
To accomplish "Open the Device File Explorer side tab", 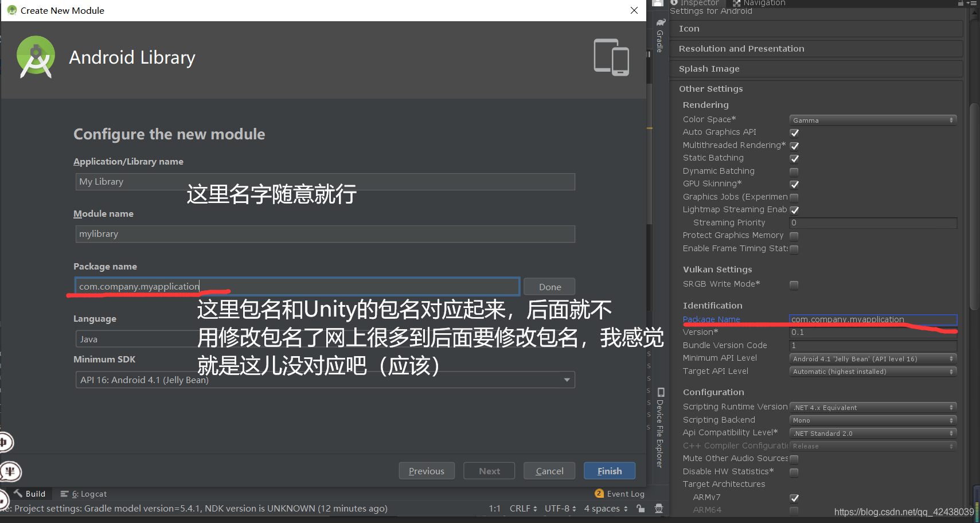I will [x=660, y=428].
